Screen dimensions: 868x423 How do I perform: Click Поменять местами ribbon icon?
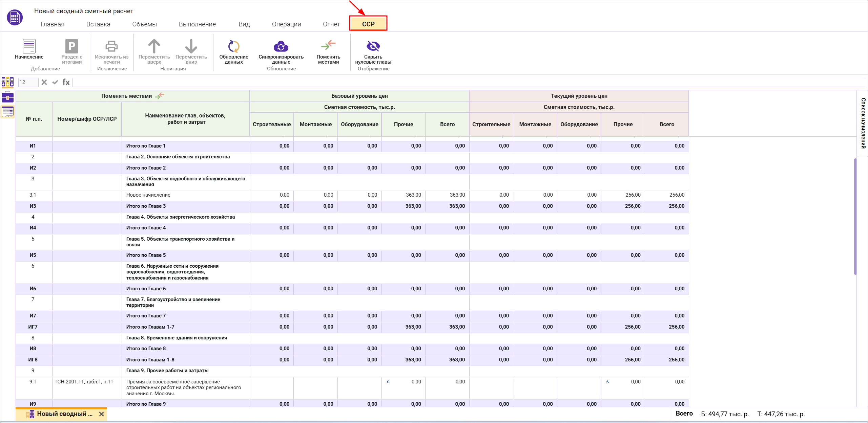click(328, 45)
